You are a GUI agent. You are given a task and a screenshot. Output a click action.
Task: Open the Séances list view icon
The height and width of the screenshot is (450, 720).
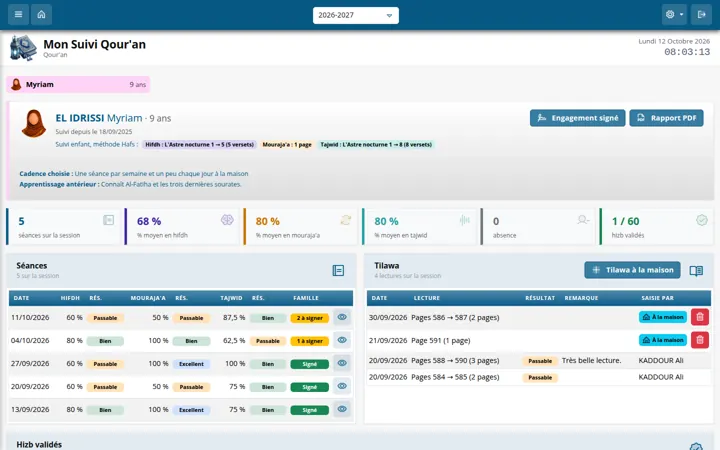338,270
